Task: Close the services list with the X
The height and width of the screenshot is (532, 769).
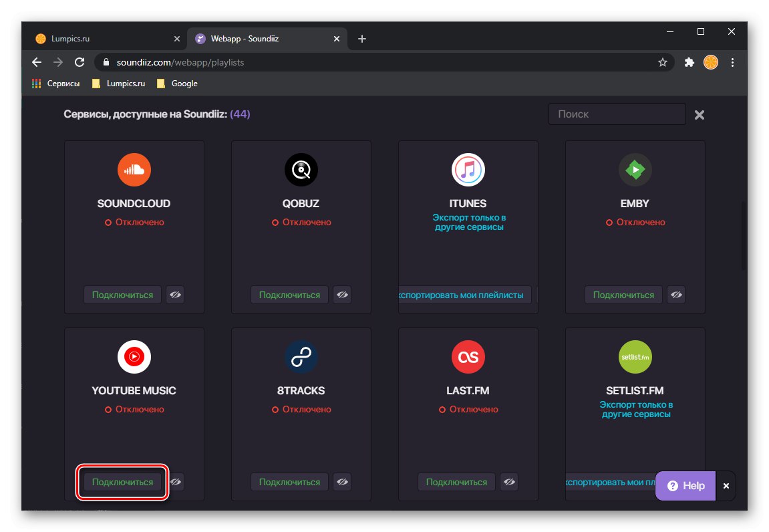Action: [700, 115]
